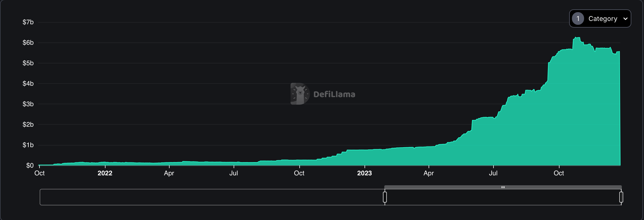Click the $1b y-axis label

click(x=28, y=145)
